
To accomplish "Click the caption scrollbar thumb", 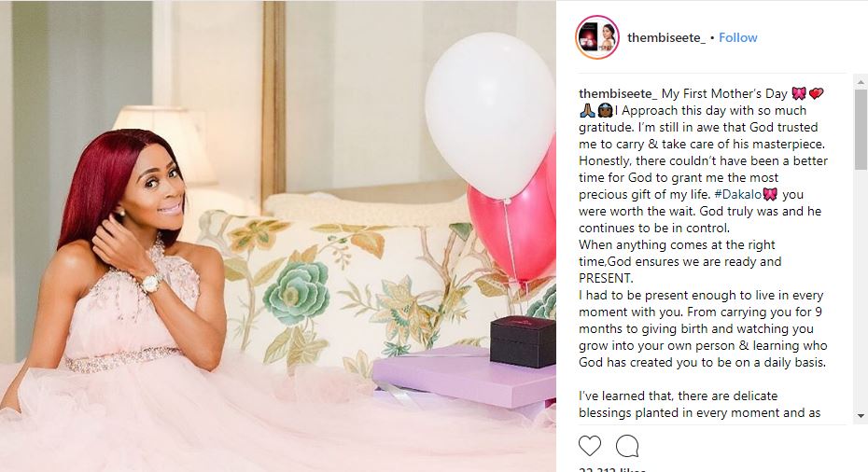I will (861, 129).
